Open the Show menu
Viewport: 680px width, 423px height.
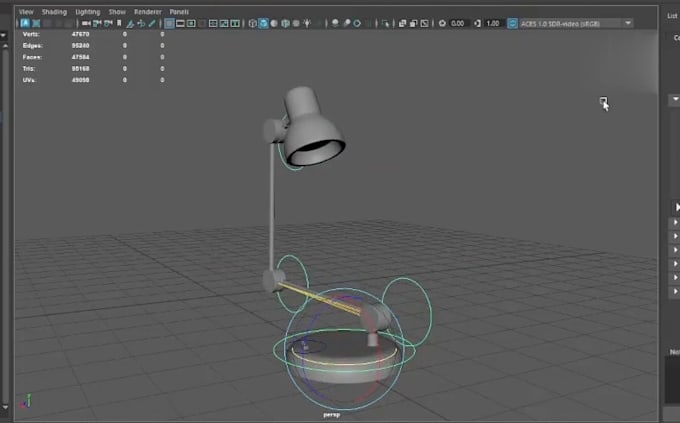pyautogui.click(x=117, y=12)
